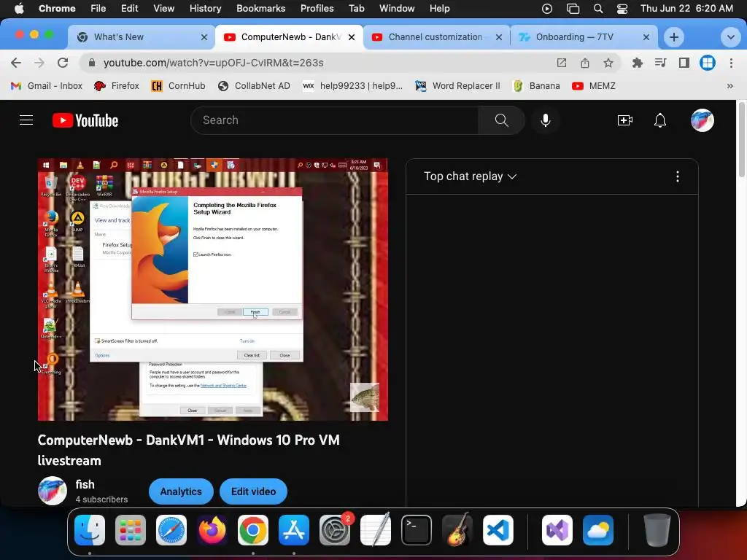747x560 pixels.
Task: Open GarageBand from the Dock
Action: coord(457,530)
